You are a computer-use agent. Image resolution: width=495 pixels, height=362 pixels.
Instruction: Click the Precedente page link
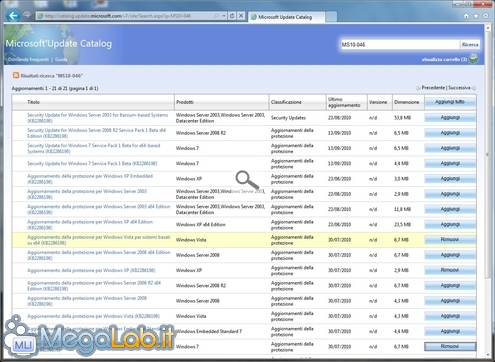point(433,88)
